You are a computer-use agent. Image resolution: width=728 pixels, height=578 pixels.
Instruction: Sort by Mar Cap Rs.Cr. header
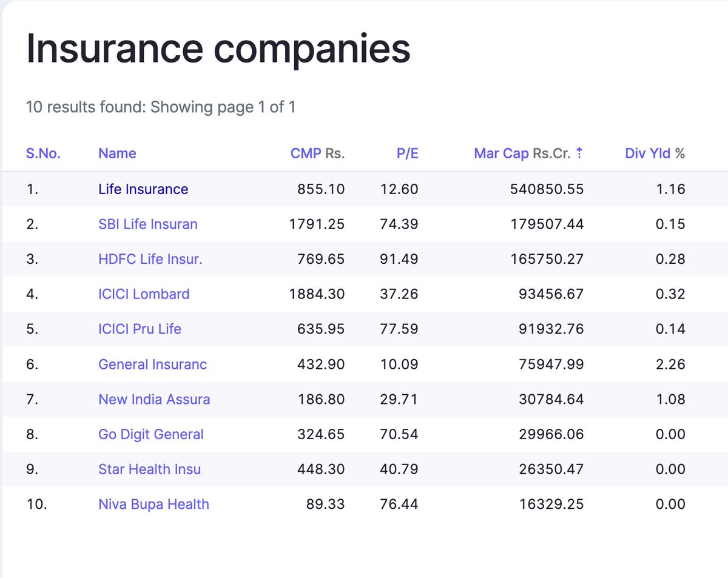pyautogui.click(x=522, y=153)
